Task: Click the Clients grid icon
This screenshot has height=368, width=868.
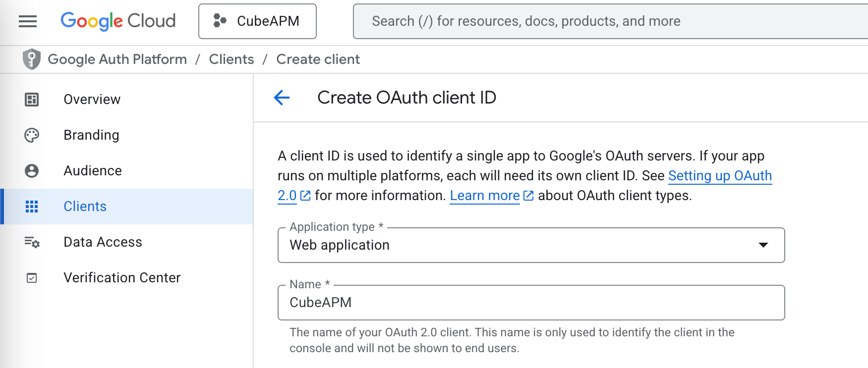Action: pos(32,207)
